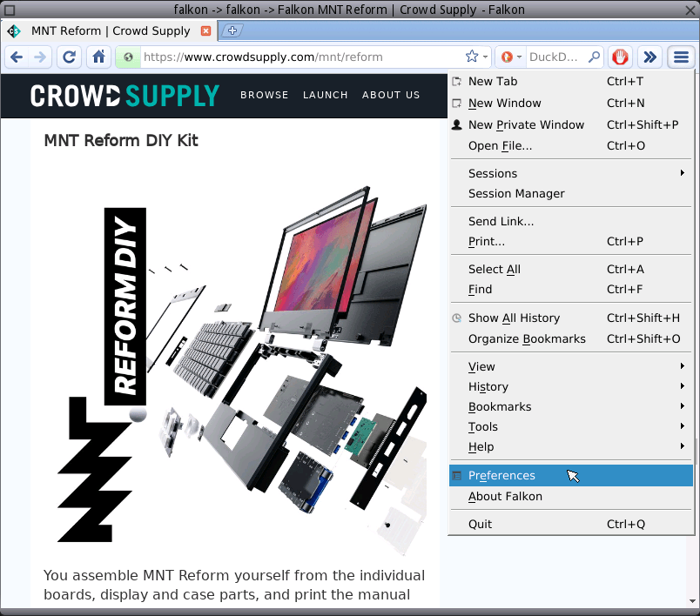Open bookmark star dropdown arrow
Viewport: 700px width, 616px height.
(x=485, y=57)
